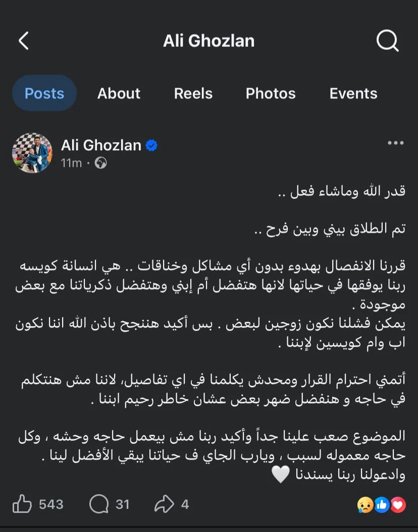Select the Events tab

point(353,93)
